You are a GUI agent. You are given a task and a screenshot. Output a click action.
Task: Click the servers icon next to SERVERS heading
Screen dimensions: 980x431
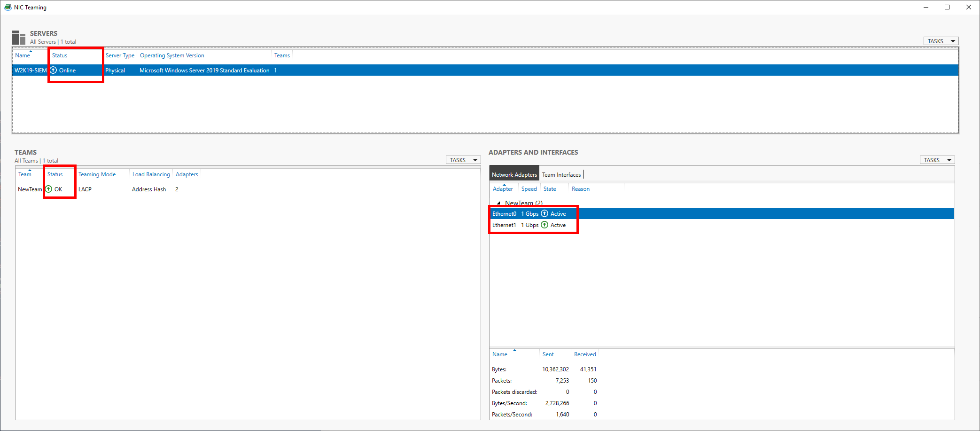coord(18,37)
